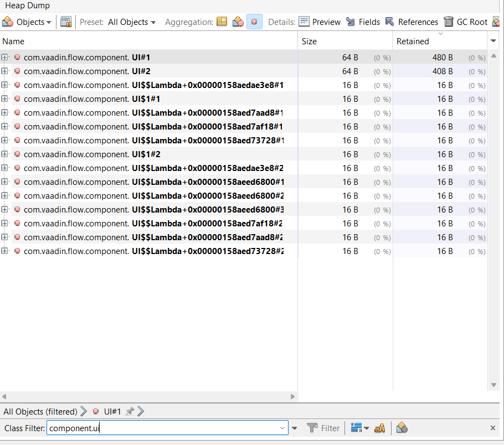Image resolution: width=504 pixels, height=445 pixels.
Task: Open the Objects view dropdown
Action: tap(27, 22)
